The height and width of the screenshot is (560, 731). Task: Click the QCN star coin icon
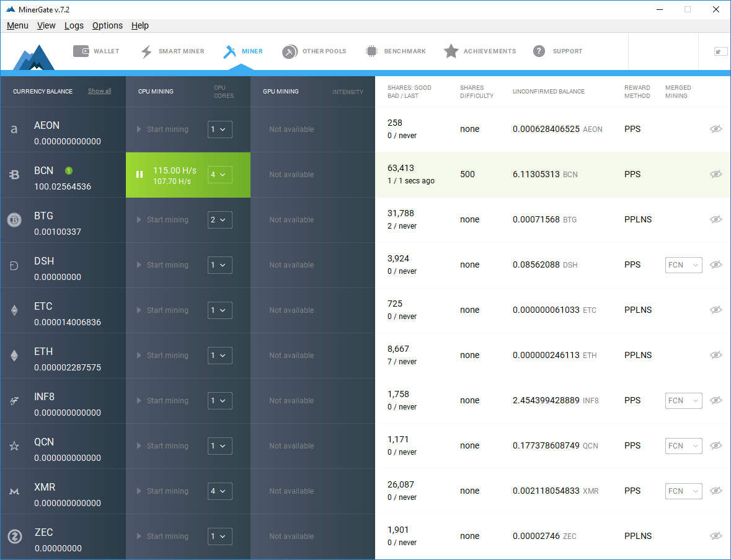14,446
